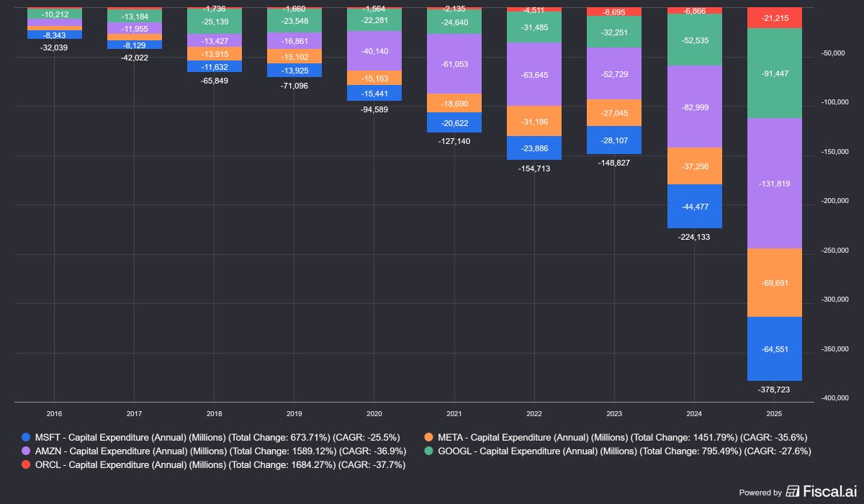Click the 2025 x-axis year label
Screen dimensions: 864x504
pyautogui.click(x=775, y=414)
